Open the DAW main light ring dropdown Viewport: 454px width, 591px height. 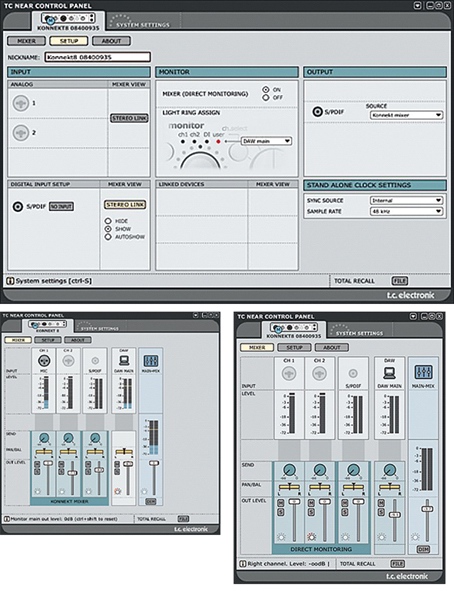(x=266, y=141)
